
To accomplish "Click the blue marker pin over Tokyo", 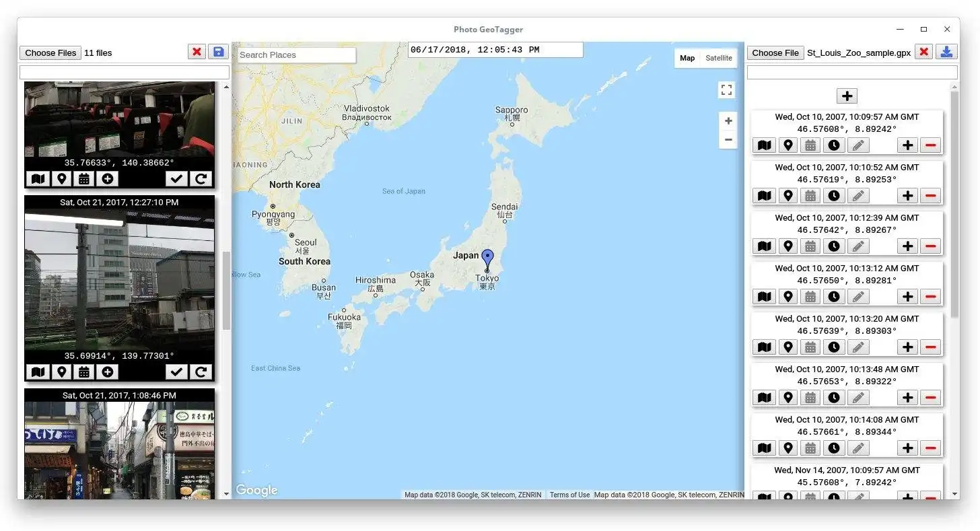I will (487, 259).
